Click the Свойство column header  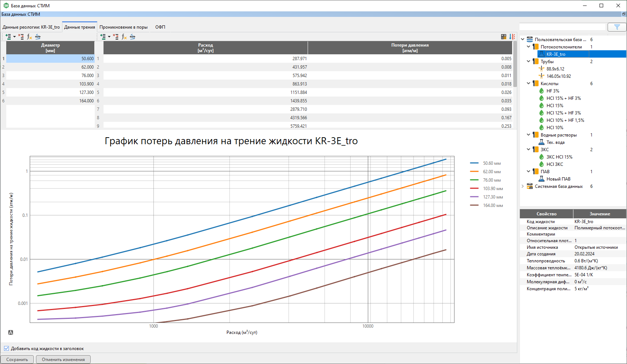(547, 214)
